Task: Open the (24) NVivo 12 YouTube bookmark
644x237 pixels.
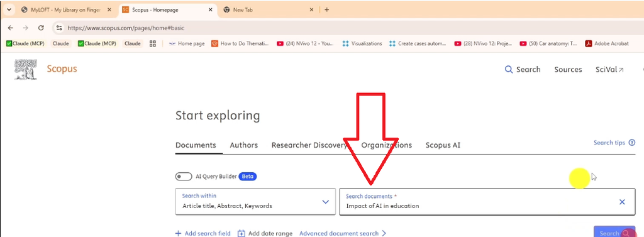Action: pyautogui.click(x=305, y=43)
